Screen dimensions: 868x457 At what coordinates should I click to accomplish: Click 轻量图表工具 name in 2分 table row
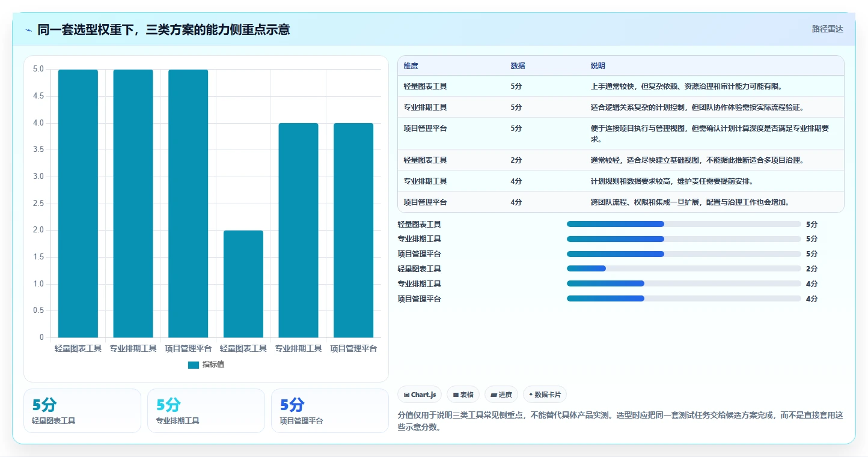point(425,160)
